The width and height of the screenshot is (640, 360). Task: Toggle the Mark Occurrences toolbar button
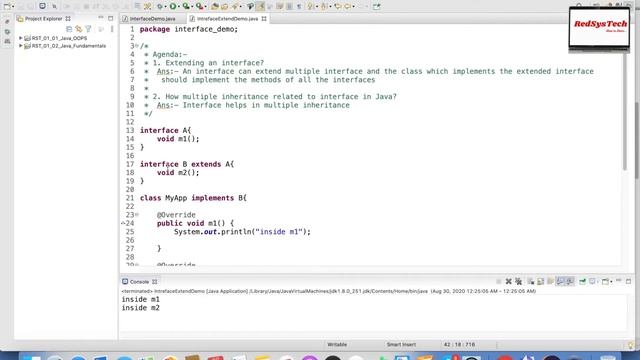click(260, 6)
